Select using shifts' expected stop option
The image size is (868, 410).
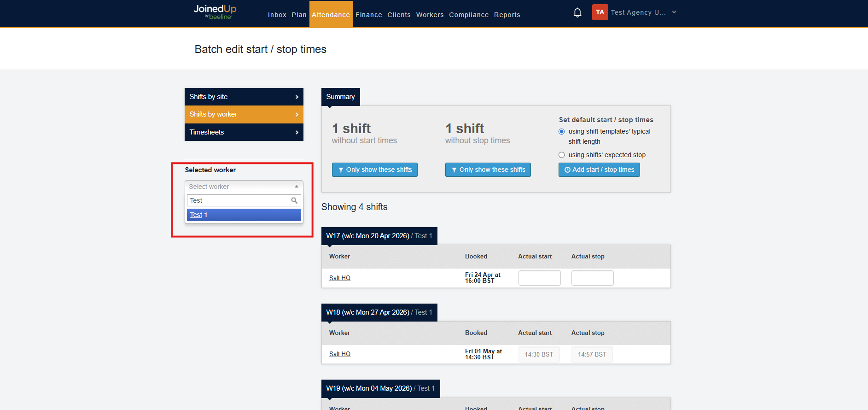(561, 155)
